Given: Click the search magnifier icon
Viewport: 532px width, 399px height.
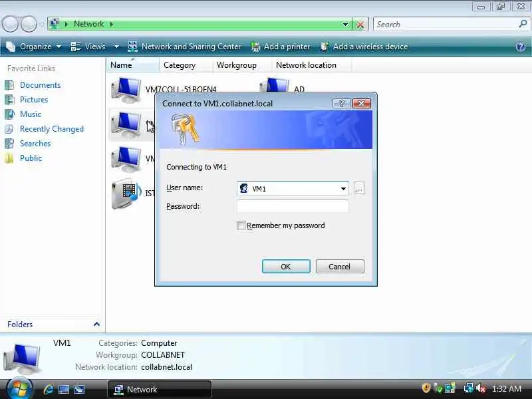Looking at the screenshot, I should coord(523,24).
